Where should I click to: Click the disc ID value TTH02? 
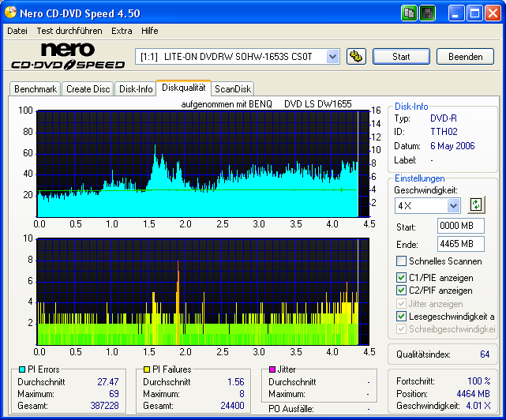(x=444, y=132)
